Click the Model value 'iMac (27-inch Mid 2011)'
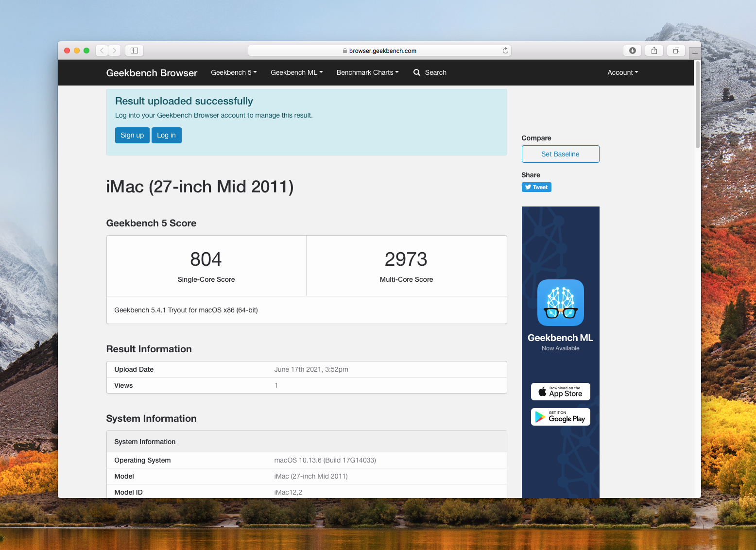 point(311,476)
